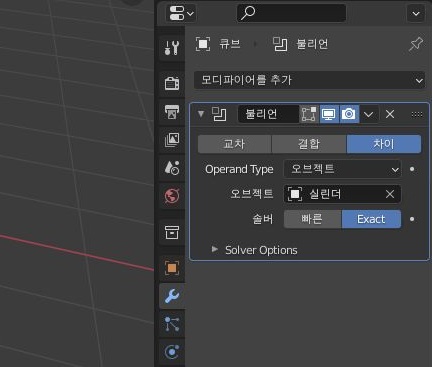Choose the 빠른 fast solver
Viewport: 432px width, 367px height.
click(312, 219)
